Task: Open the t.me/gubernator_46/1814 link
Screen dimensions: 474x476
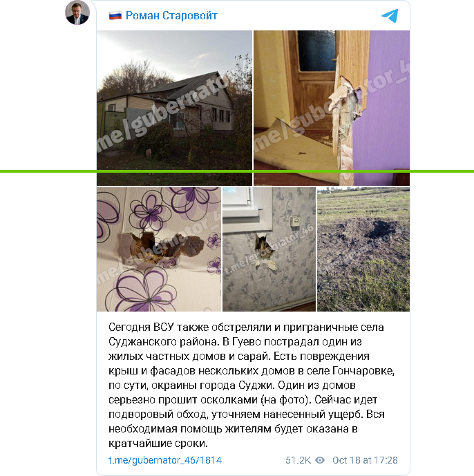Action: coord(165,460)
